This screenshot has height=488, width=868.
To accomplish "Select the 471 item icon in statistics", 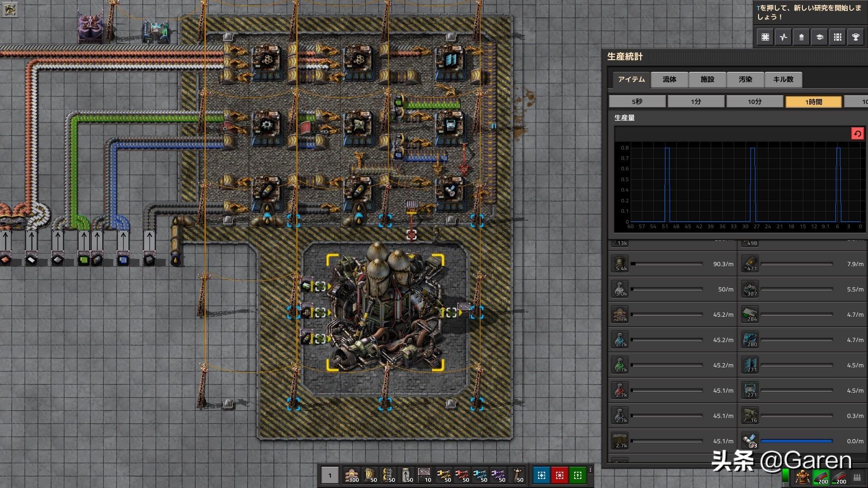I will click(x=750, y=264).
